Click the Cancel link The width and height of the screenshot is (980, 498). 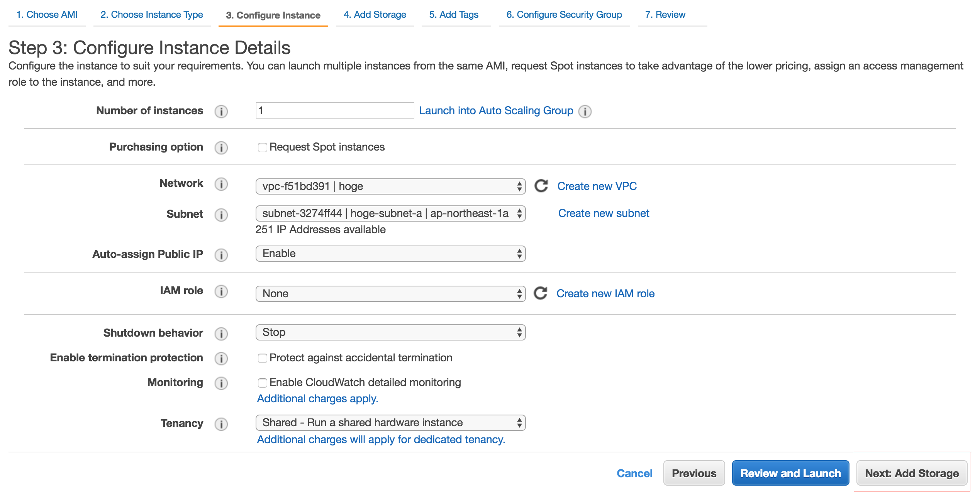tap(634, 473)
